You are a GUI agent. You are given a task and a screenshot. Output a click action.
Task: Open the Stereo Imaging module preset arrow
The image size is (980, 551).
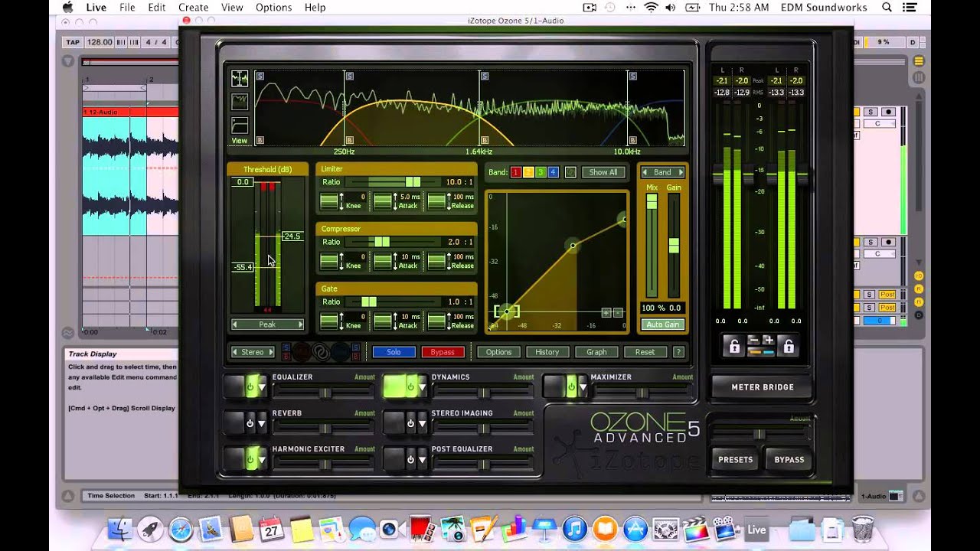tap(421, 424)
